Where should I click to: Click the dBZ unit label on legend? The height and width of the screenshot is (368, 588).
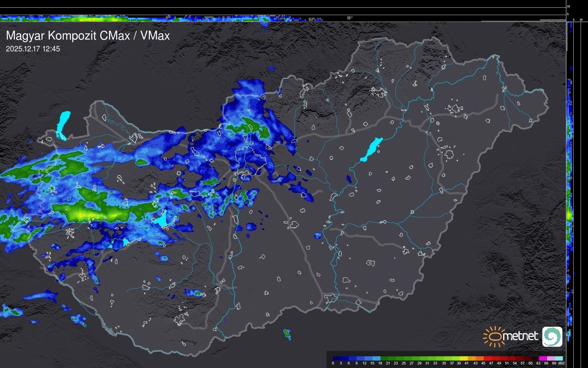click(561, 363)
